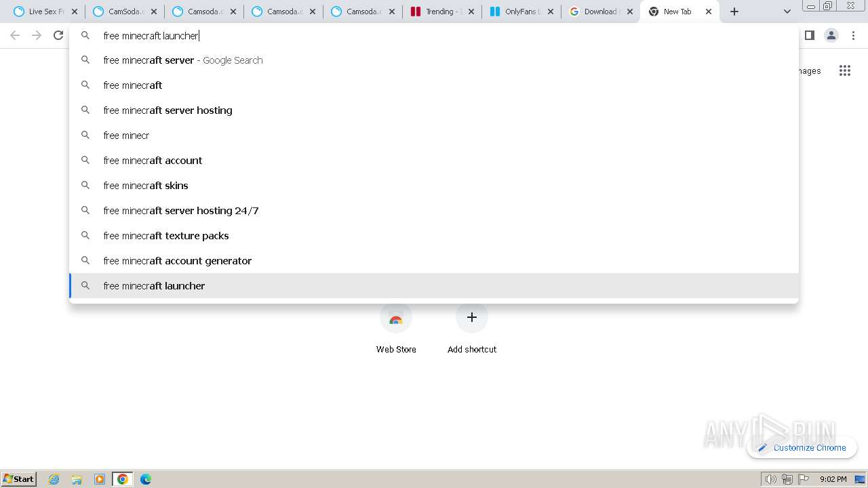Open Action Center flag icon

click(804, 479)
